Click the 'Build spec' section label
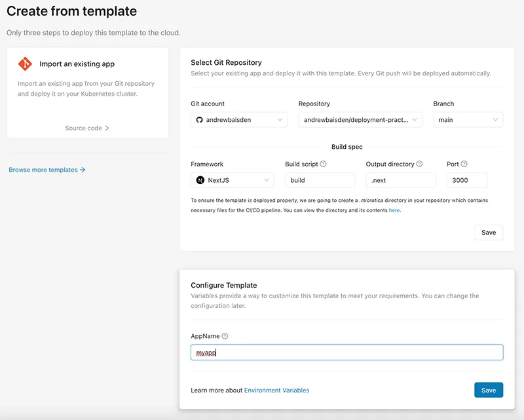524x420 pixels. [x=347, y=147]
